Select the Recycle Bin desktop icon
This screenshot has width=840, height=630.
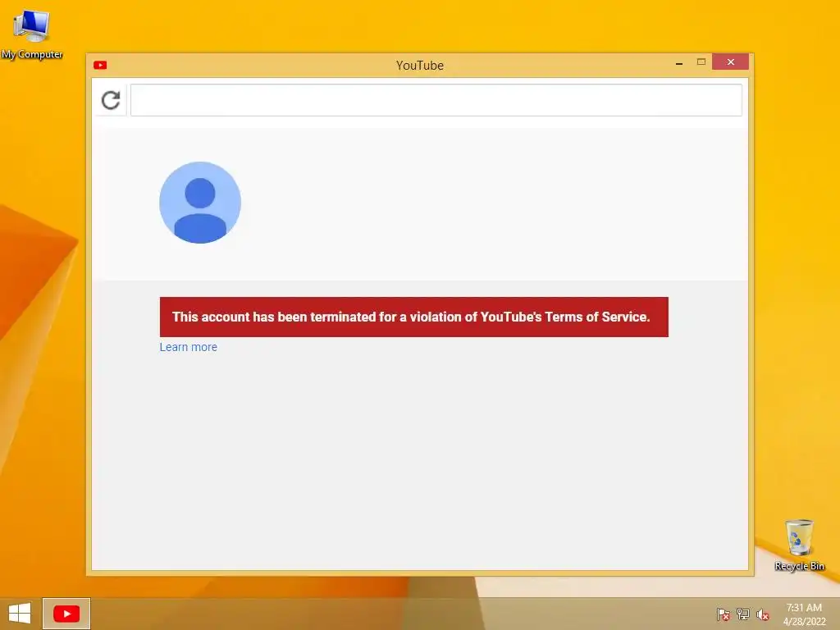tap(799, 545)
